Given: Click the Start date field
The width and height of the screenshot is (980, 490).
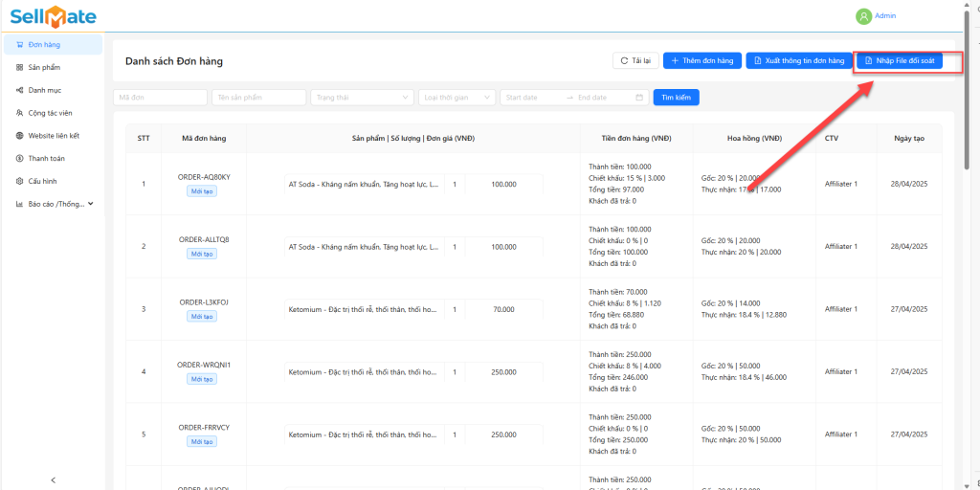Looking at the screenshot, I should coord(531,98).
